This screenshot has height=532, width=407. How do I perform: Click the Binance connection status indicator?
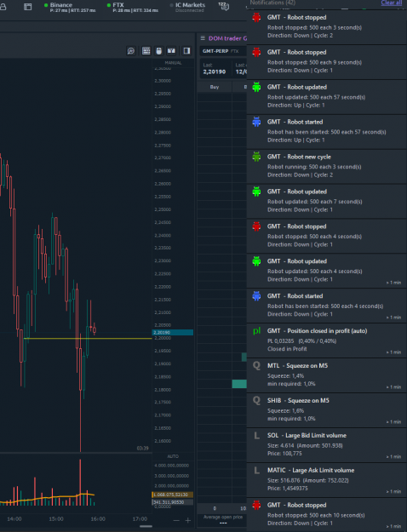[70, 7]
